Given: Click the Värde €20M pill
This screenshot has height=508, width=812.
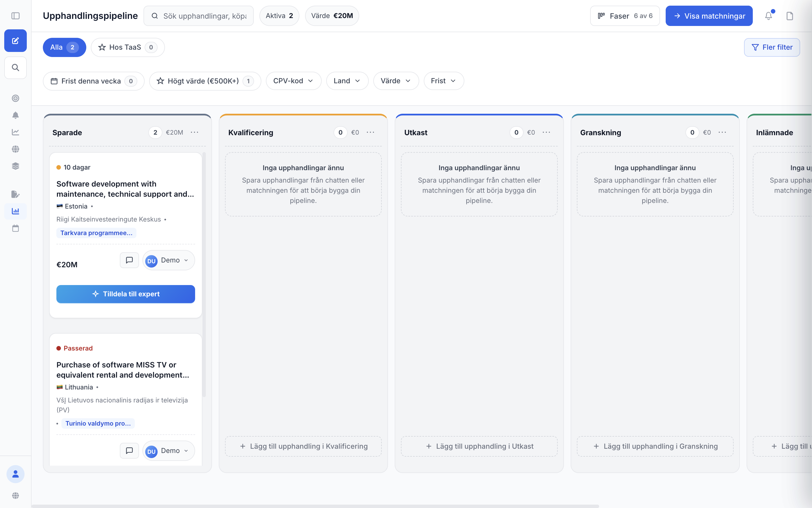Looking at the screenshot, I should 332,16.
